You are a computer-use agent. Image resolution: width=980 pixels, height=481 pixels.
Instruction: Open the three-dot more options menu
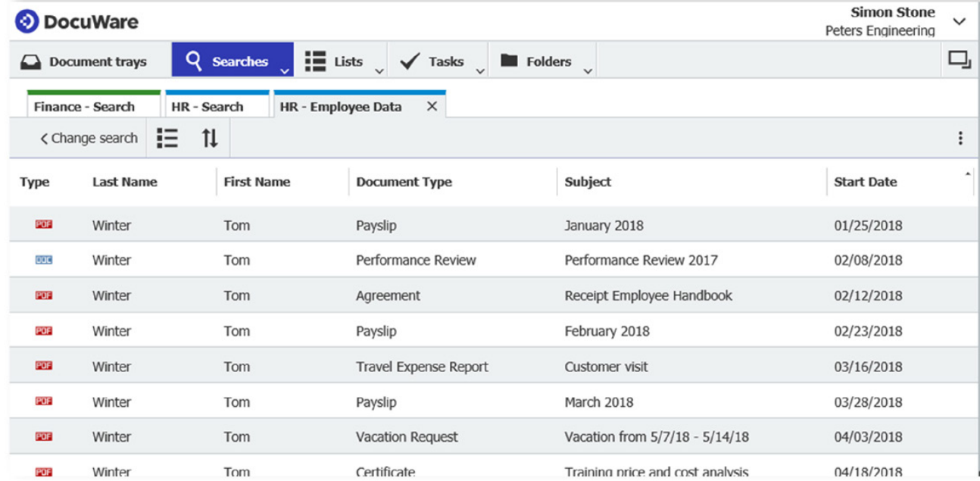pyautogui.click(x=960, y=138)
